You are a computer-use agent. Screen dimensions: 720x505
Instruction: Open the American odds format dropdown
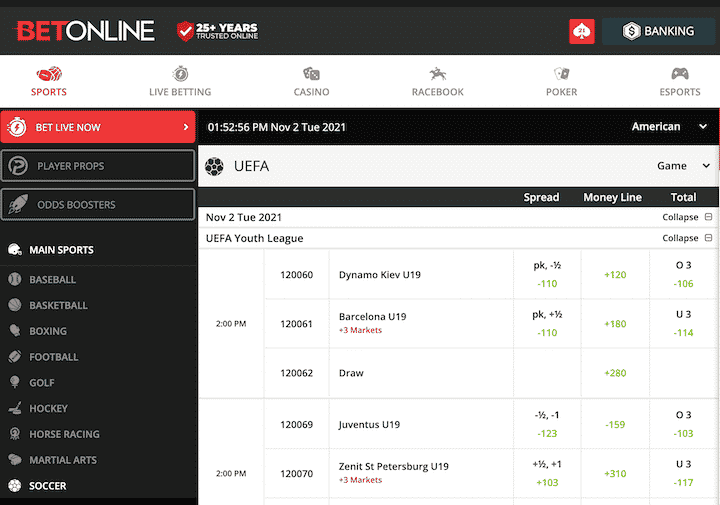coord(669,127)
